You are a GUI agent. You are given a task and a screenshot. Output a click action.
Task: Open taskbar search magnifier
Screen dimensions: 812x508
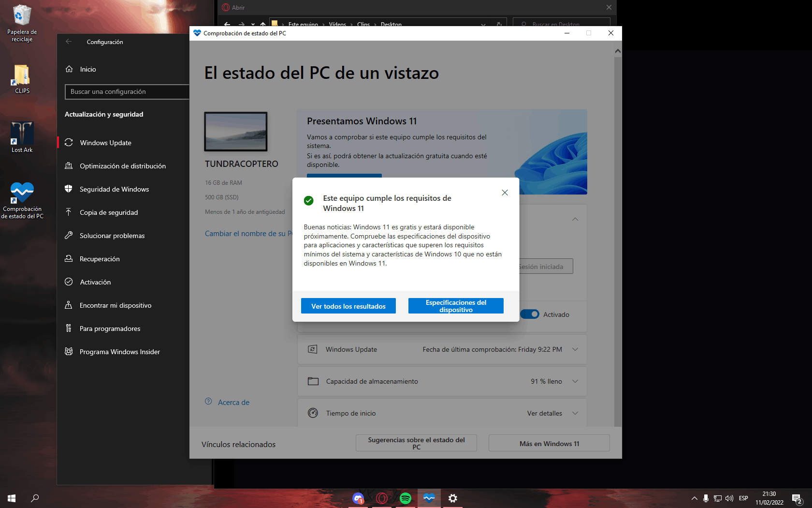pyautogui.click(x=35, y=498)
